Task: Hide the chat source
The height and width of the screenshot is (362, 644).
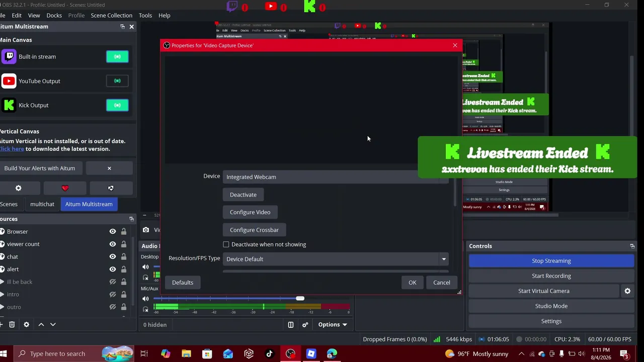Action: coord(112,257)
